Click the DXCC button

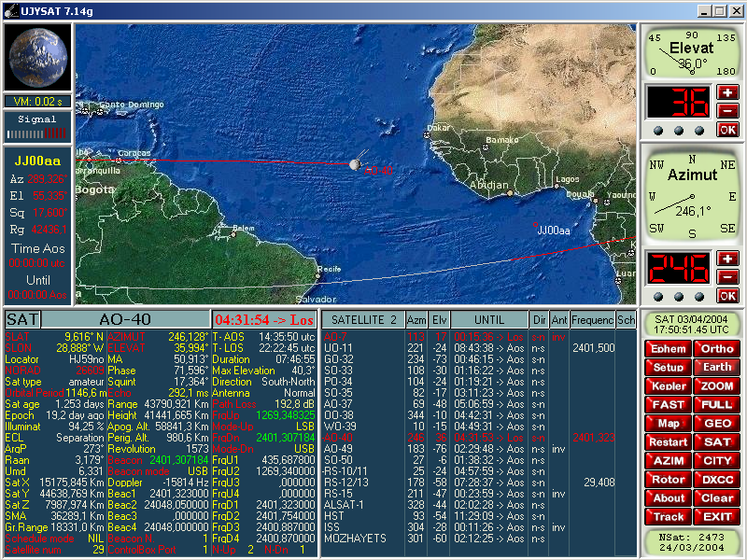717,480
